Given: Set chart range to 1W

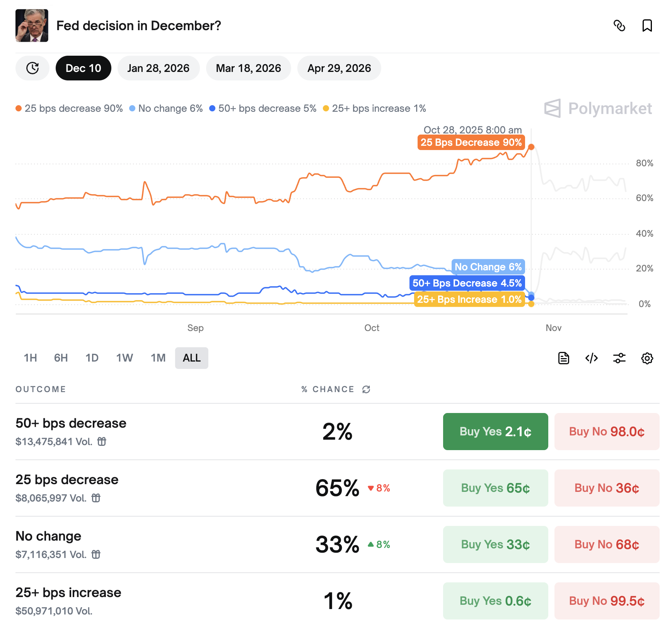Looking at the screenshot, I should click(125, 358).
